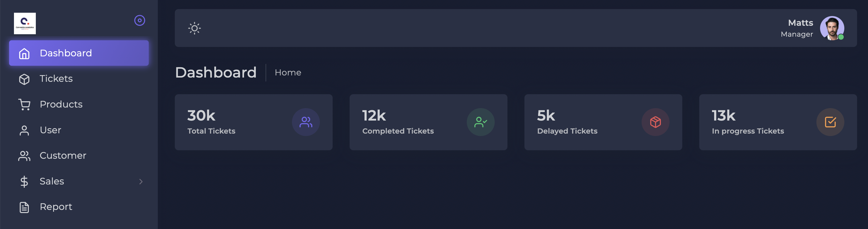Click the Home breadcrumb link
This screenshot has width=868, height=229.
(x=288, y=73)
